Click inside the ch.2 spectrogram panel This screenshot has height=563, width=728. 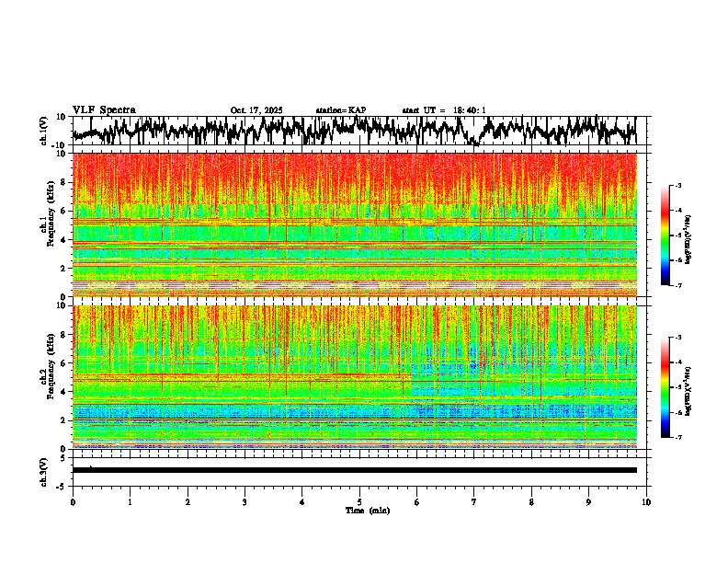click(x=355, y=377)
